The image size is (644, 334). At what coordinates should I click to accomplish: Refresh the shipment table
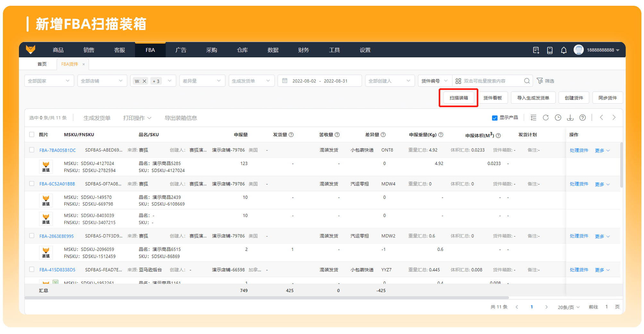(546, 118)
